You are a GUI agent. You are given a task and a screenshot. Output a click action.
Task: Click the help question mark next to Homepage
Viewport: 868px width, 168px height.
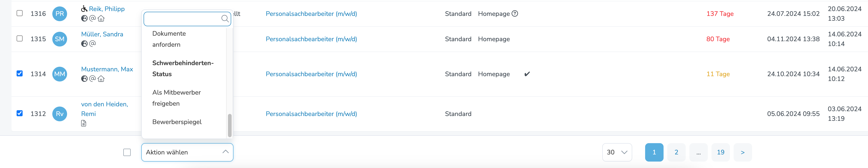coord(514,14)
